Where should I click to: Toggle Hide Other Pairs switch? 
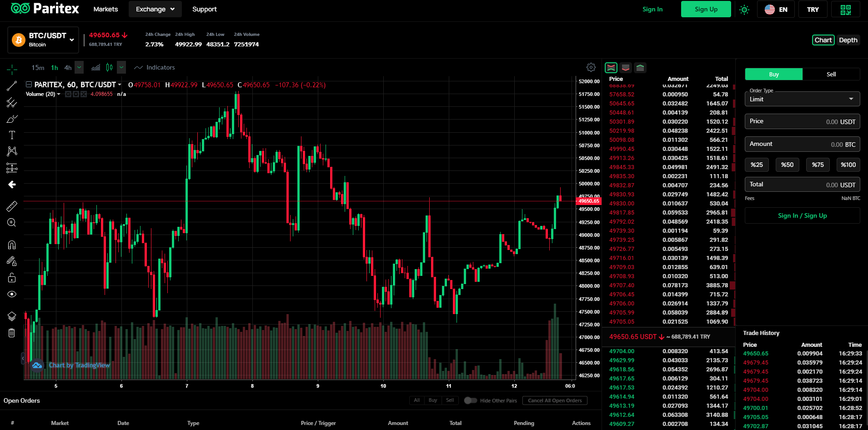click(x=471, y=400)
